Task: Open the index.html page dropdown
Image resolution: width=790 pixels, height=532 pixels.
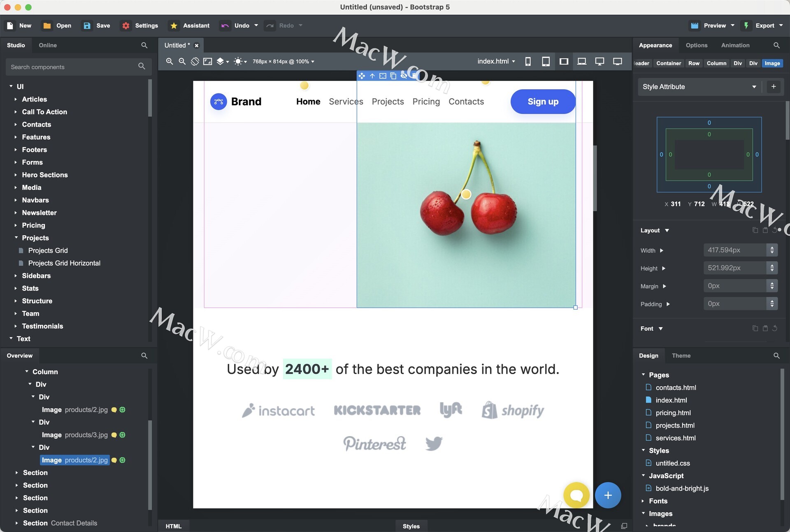Action: coord(496,61)
